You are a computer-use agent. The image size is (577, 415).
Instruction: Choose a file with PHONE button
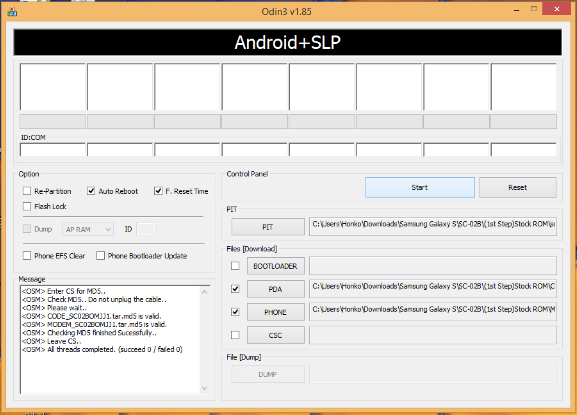pos(276,312)
